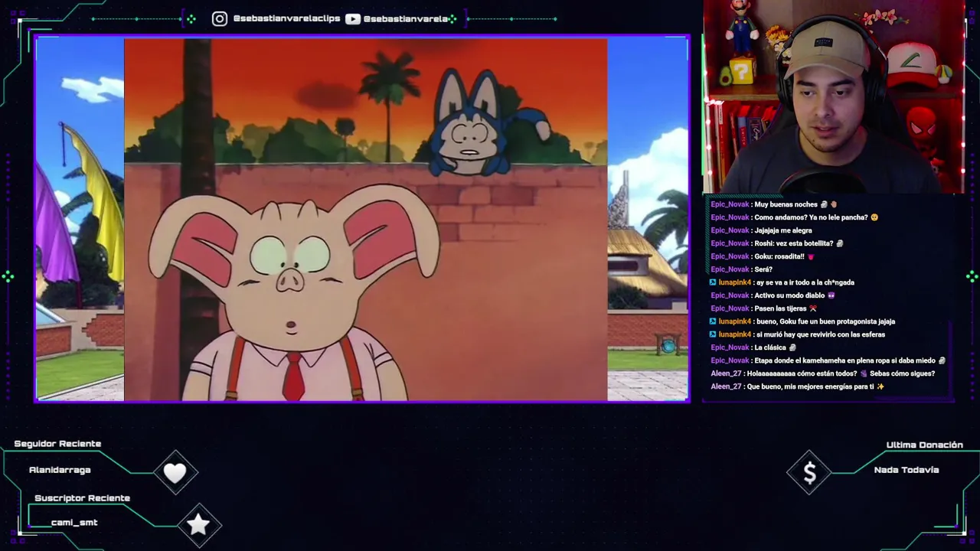980x551 pixels.
Task: Click the 'Ultima Donación' label
Action: click(924, 445)
